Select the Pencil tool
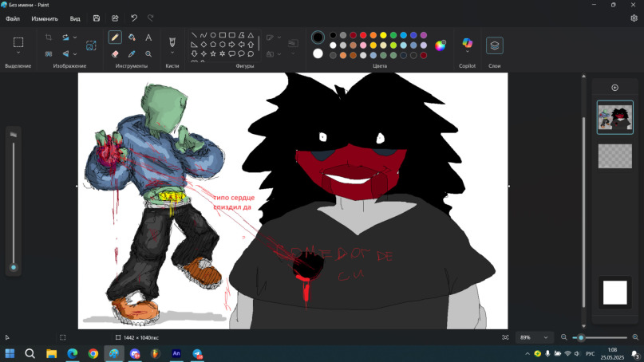 coord(115,37)
